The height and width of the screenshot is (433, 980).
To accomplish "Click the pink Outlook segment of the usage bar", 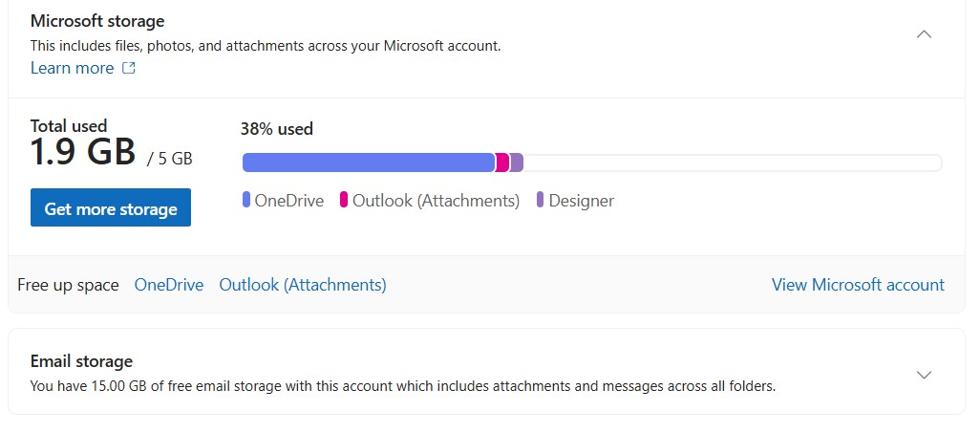I will click(x=502, y=162).
